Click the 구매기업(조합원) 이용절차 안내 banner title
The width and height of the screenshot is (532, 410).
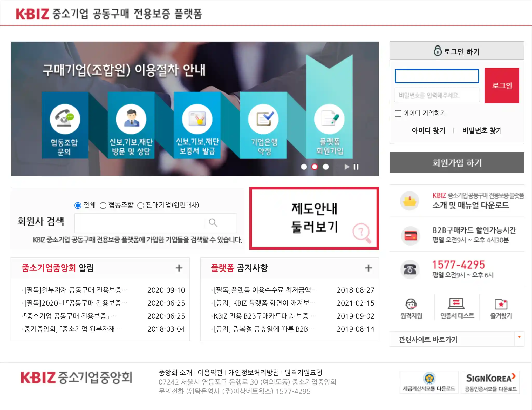click(124, 70)
